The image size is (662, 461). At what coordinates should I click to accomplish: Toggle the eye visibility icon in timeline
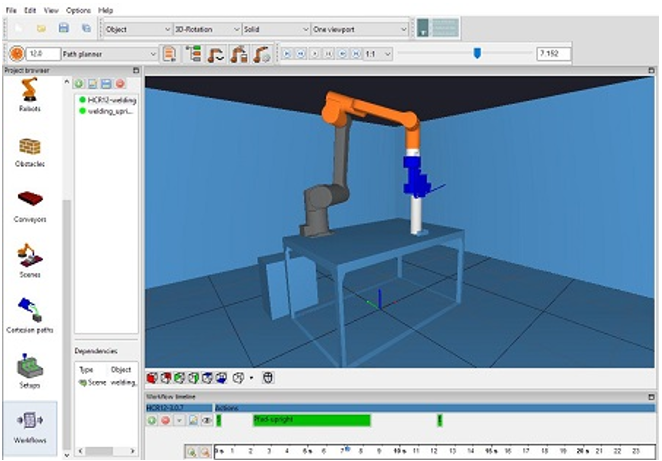(205, 421)
